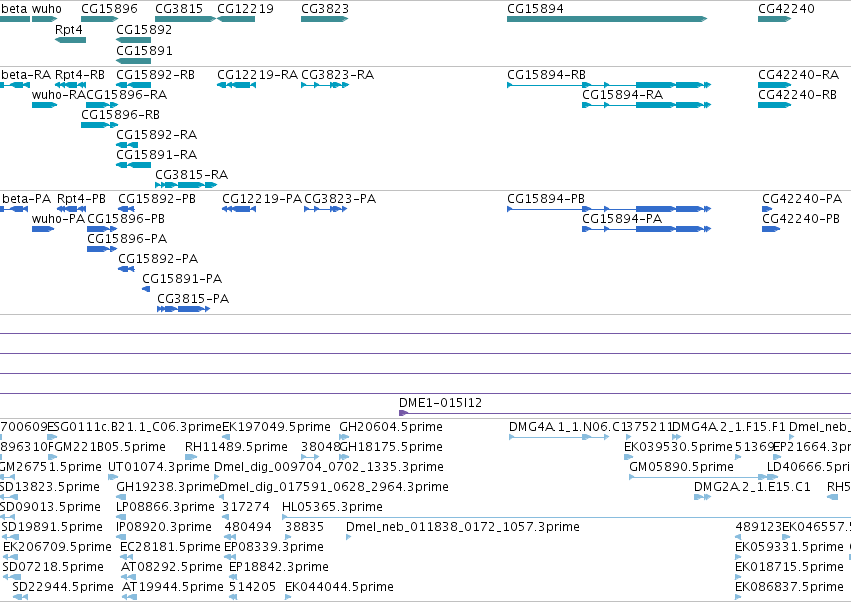Click the RH11489.5prime EST label

[x=236, y=447]
